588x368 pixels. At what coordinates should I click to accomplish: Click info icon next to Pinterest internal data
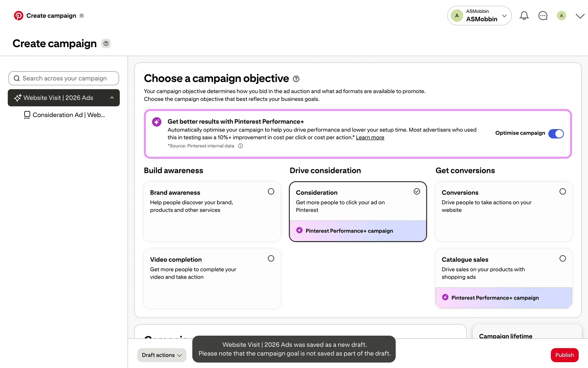tap(241, 146)
